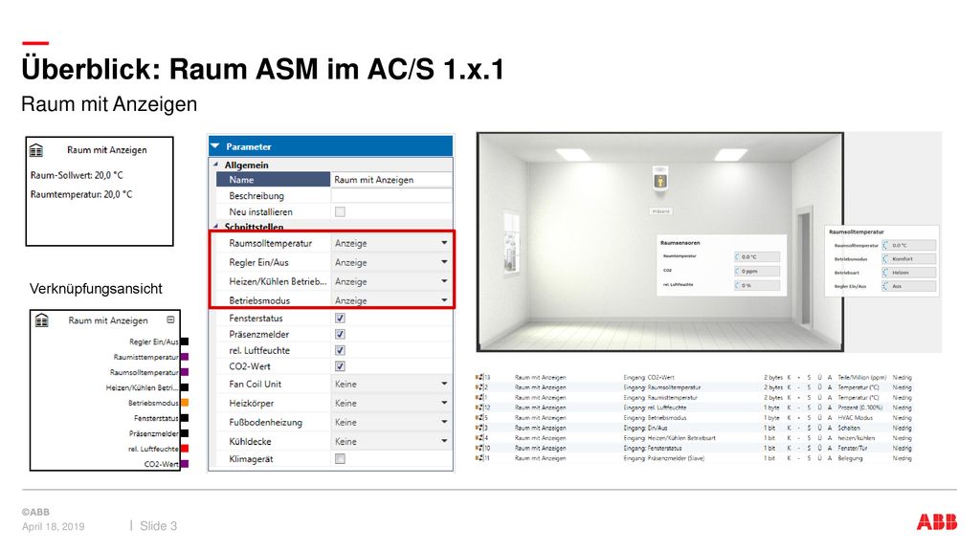Uncheck the CO2-Wert checkbox
Viewport: 980px width, 551px height.
pyautogui.click(x=340, y=366)
